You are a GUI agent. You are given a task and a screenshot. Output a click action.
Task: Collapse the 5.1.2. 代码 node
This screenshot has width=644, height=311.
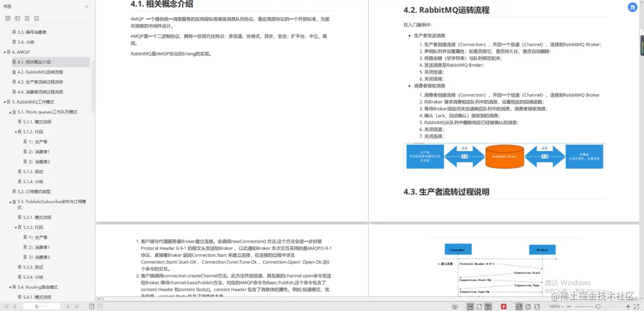click(16, 132)
